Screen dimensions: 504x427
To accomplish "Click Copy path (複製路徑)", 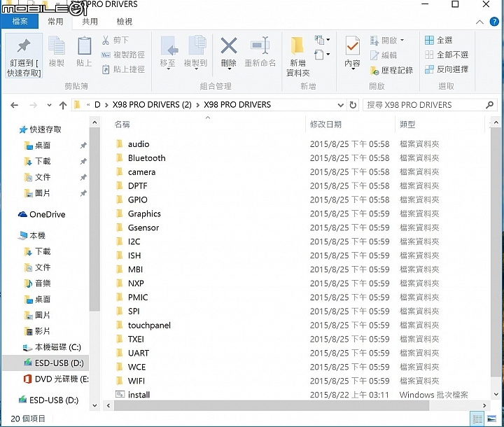I will point(123,55).
